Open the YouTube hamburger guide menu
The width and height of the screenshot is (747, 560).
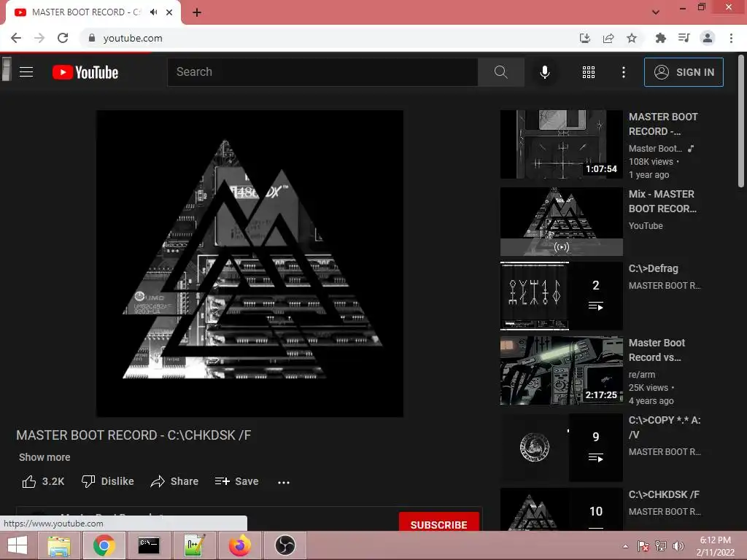pyautogui.click(x=26, y=72)
